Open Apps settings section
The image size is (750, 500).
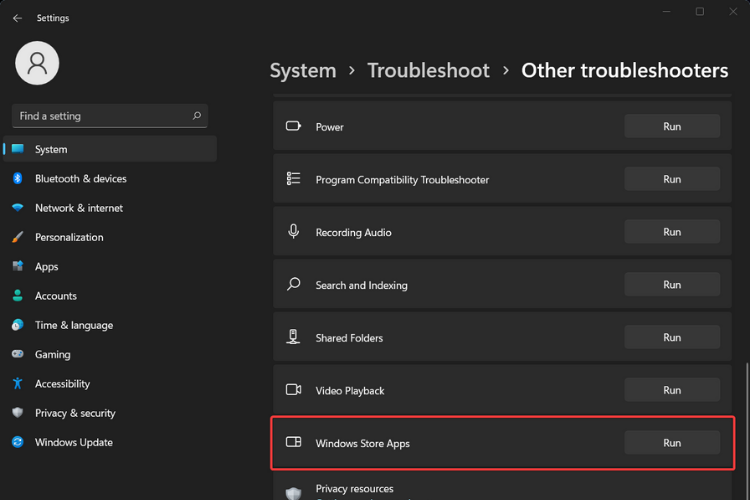(x=110, y=266)
